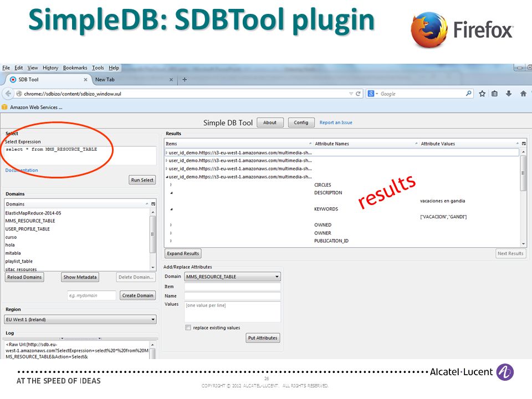Open Amazon Web Services bookmark
Screen dimensions: 532x399
(x=32, y=107)
